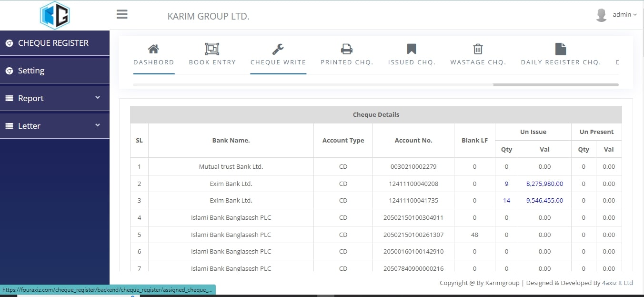Expand the Letter sidebar menu
The image size is (644, 297).
(54, 126)
